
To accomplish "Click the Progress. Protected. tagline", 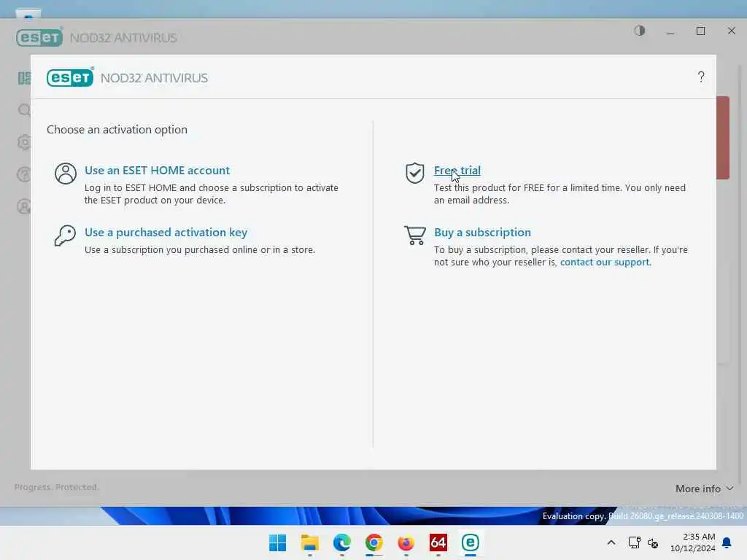I will [57, 487].
